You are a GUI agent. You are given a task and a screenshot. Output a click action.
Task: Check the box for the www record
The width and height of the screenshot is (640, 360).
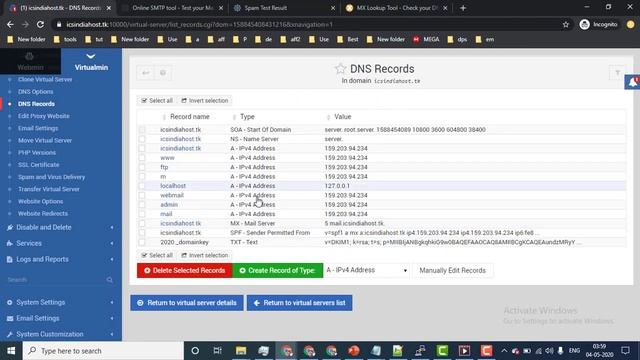click(142, 158)
